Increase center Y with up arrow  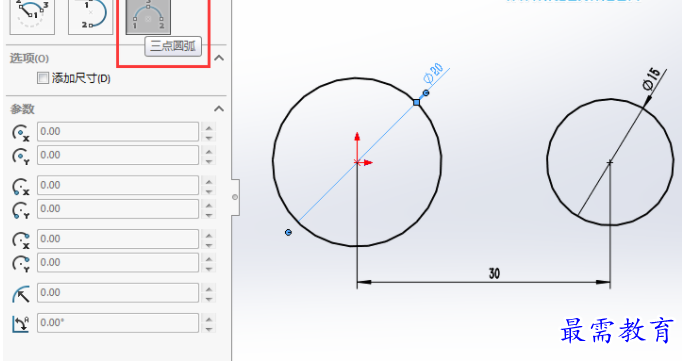pyautogui.click(x=209, y=151)
